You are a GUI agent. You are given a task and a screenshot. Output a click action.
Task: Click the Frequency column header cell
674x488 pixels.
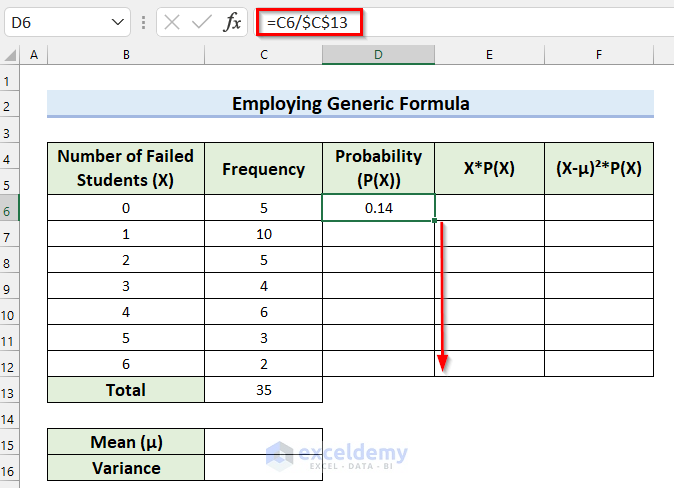coord(264,169)
